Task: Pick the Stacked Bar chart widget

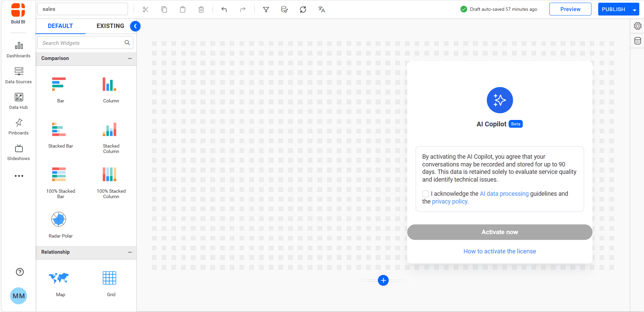Action: (x=59, y=130)
